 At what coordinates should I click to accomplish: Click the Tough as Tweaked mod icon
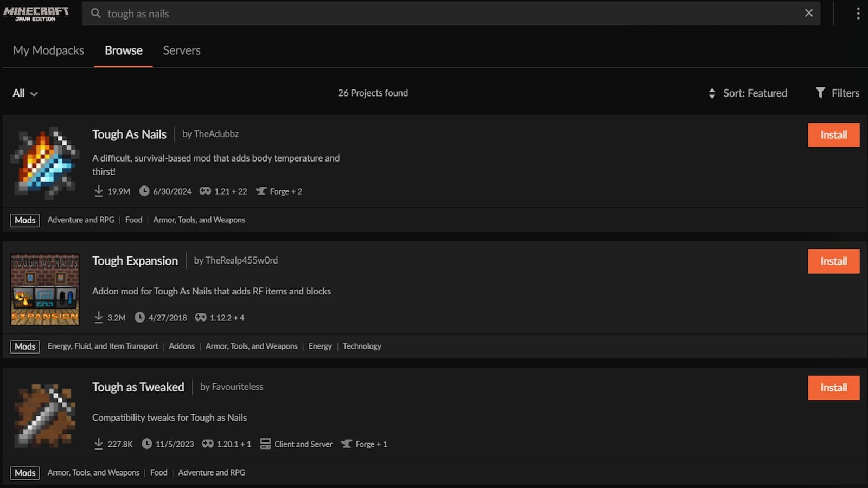coord(45,415)
